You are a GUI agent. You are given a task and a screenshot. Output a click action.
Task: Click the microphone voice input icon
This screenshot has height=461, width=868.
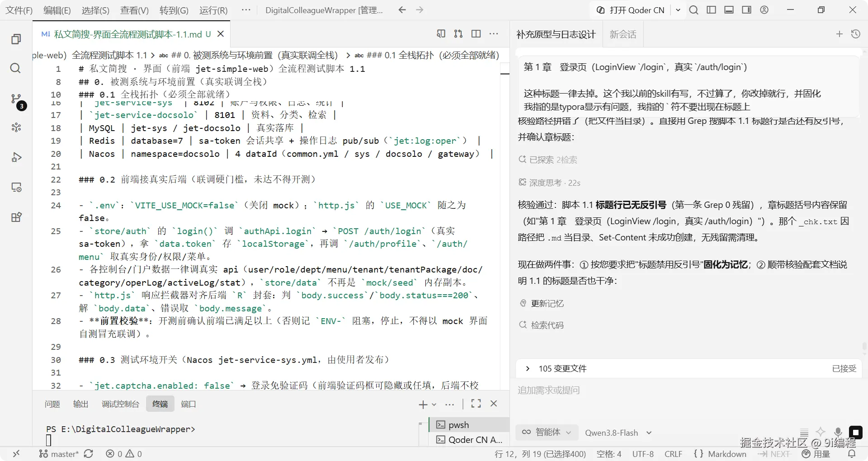coord(838,432)
